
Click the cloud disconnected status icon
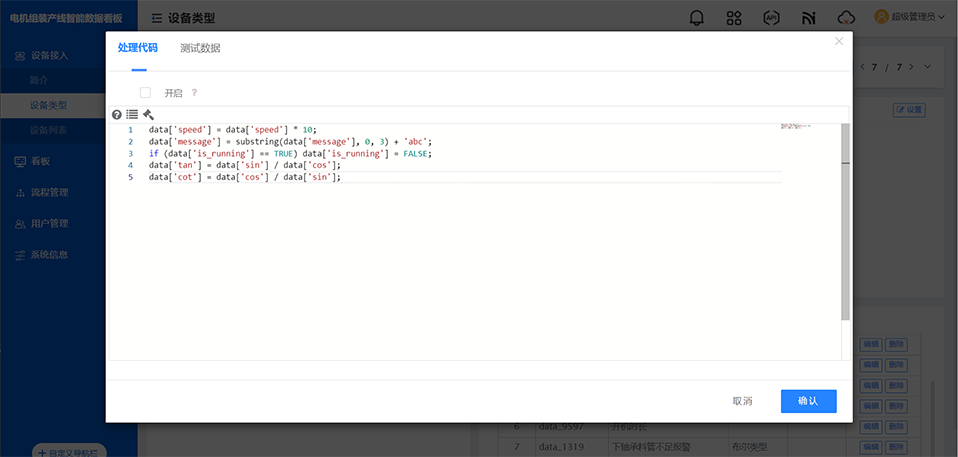[x=846, y=18]
